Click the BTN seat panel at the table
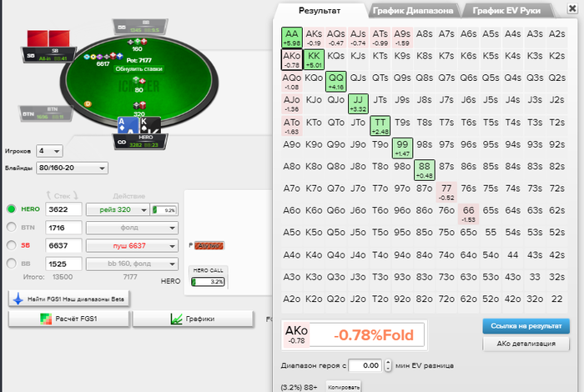The height and width of the screenshot is (392, 584). coord(46,114)
